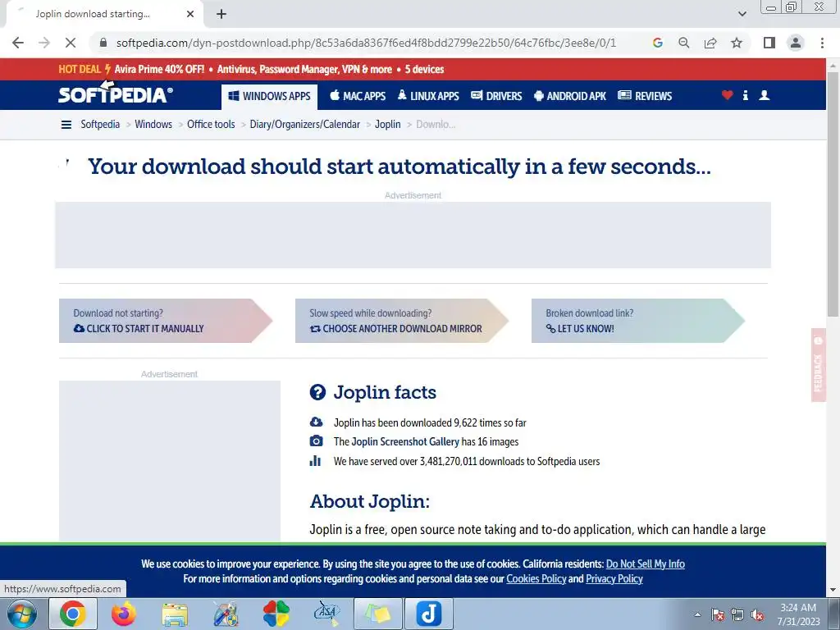Launch Firefox from the taskbar
Screen dimensions: 840x630
(x=124, y=614)
